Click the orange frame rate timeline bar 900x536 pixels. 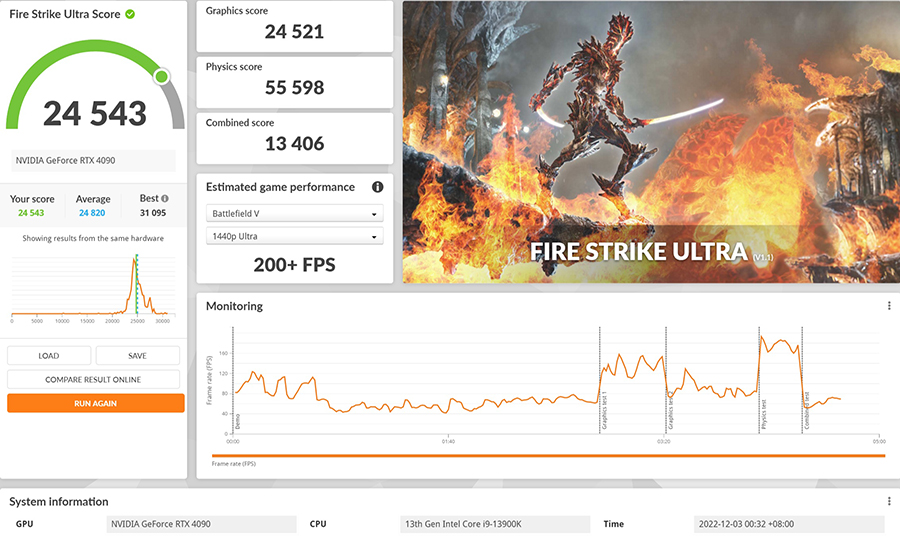click(x=548, y=456)
